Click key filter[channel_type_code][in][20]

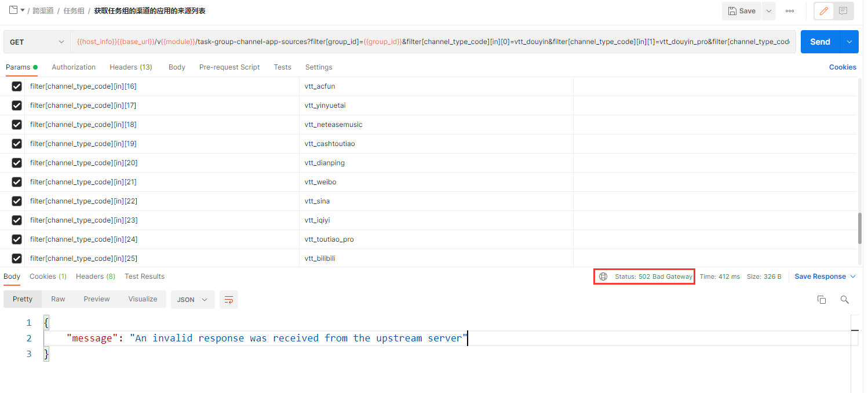click(x=83, y=163)
